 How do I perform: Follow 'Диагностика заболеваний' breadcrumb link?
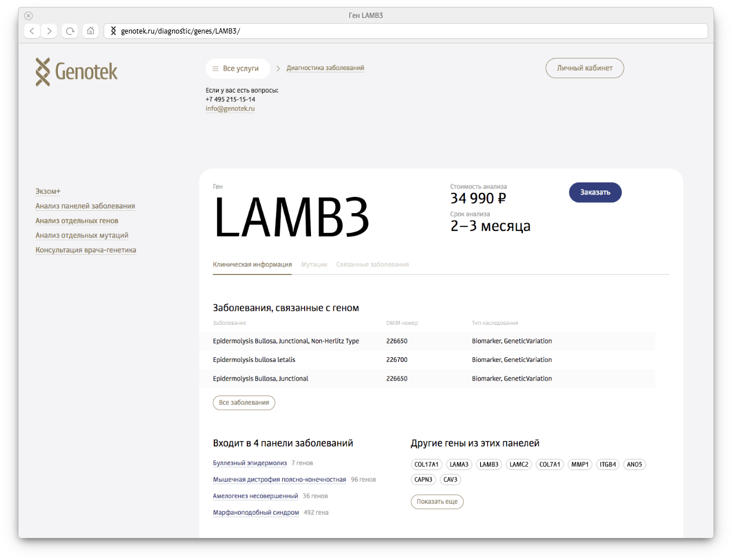[x=325, y=68]
